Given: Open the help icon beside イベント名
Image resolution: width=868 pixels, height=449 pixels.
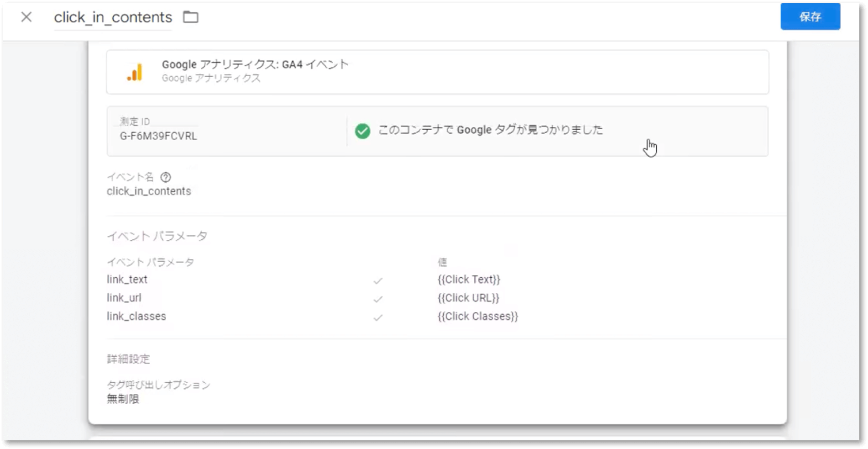Looking at the screenshot, I should [x=166, y=177].
